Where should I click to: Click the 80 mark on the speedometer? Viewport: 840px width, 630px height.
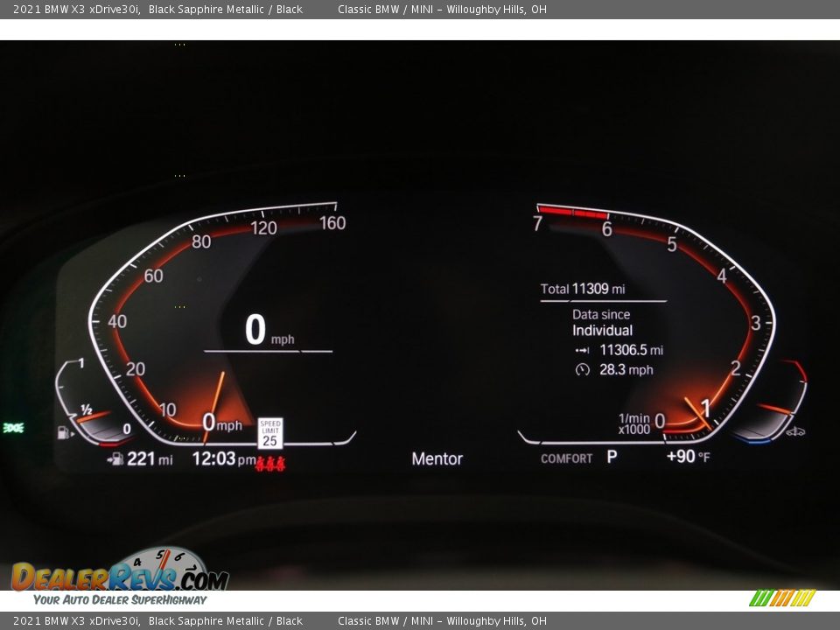(x=201, y=241)
